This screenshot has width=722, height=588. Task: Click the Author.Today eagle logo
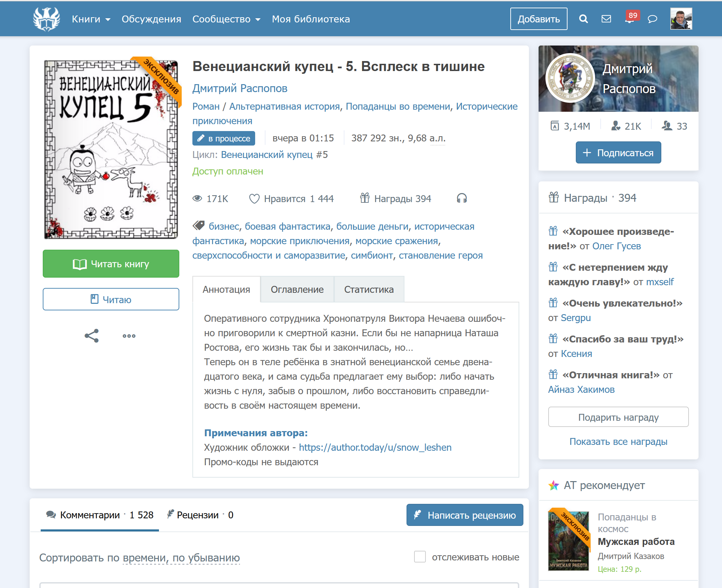click(x=47, y=19)
